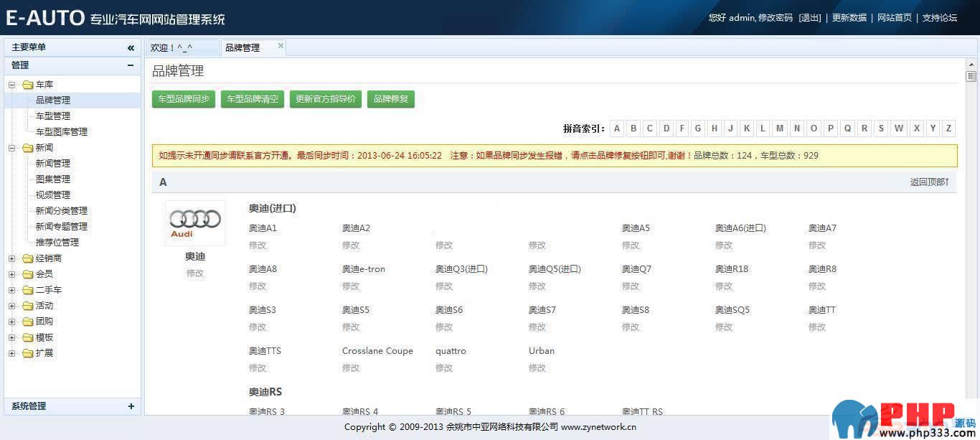980x440 pixels.
Task: Click the Audi brand logo
Action: (195, 223)
